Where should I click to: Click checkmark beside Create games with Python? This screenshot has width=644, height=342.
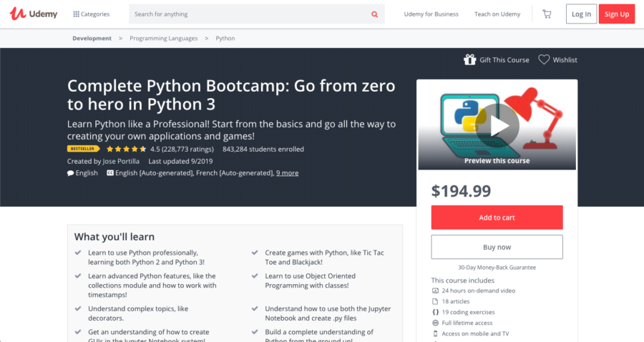(x=255, y=253)
